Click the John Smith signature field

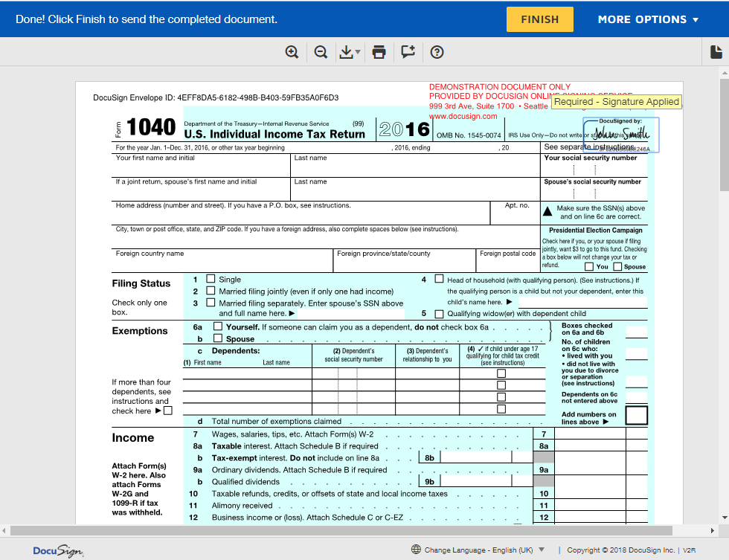point(621,135)
